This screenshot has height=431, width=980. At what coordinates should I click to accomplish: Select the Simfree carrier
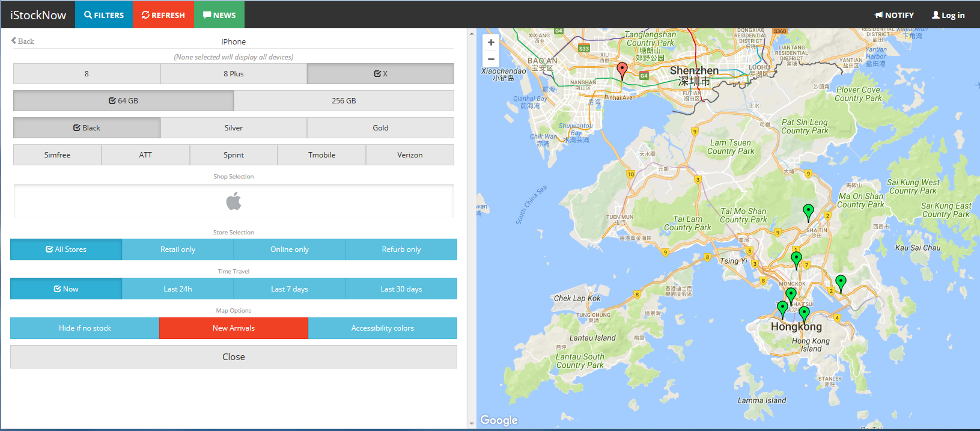pos(57,155)
